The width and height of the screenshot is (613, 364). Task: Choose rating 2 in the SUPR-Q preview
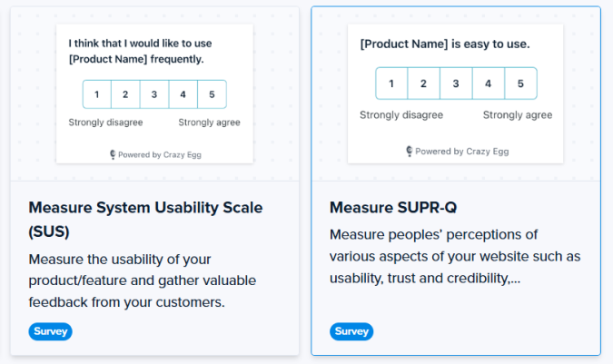point(423,84)
